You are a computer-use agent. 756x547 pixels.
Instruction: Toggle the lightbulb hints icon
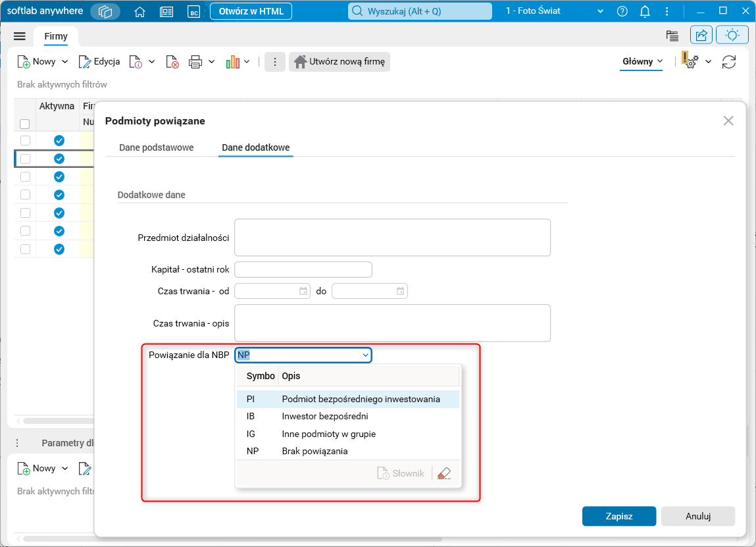pos(732,35)
